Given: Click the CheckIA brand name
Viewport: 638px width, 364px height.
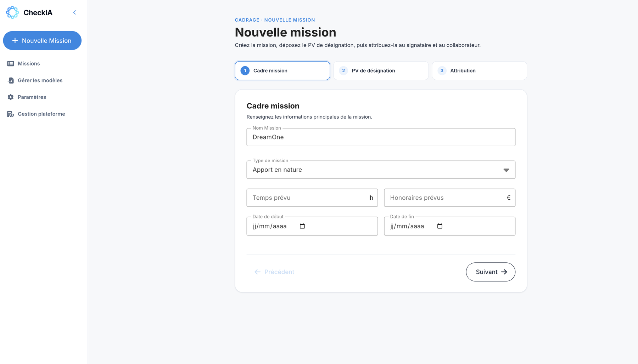Looking at the screenshot, I should tap(38, 13).
